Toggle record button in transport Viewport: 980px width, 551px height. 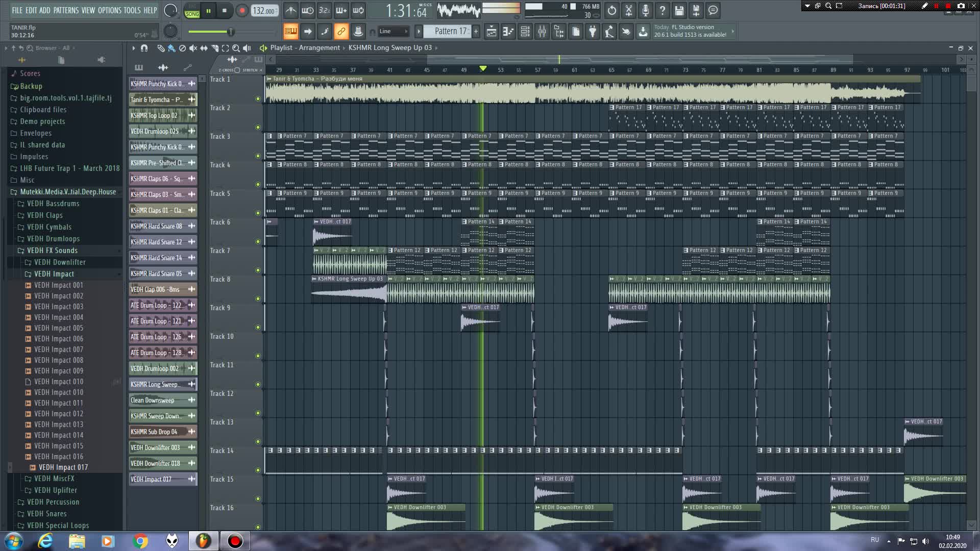tap(242, 10)
